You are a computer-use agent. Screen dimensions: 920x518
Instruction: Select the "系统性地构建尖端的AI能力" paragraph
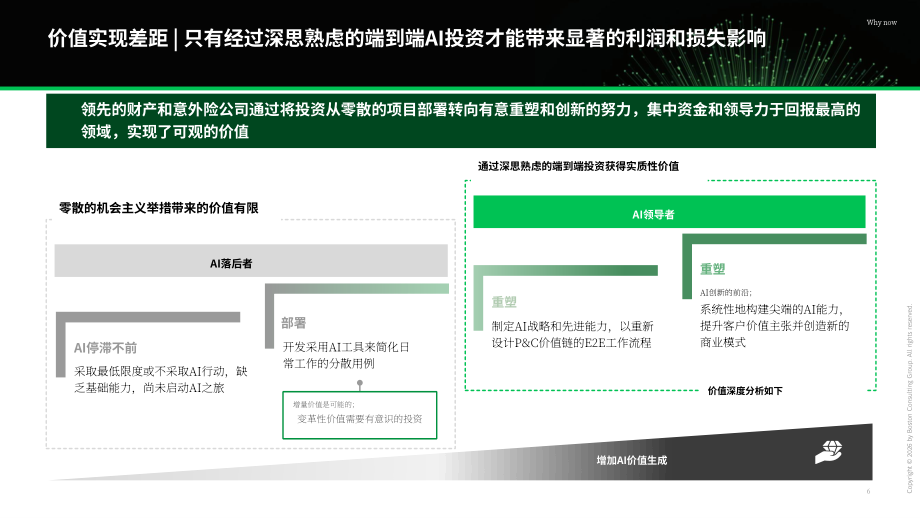(774, 326)
